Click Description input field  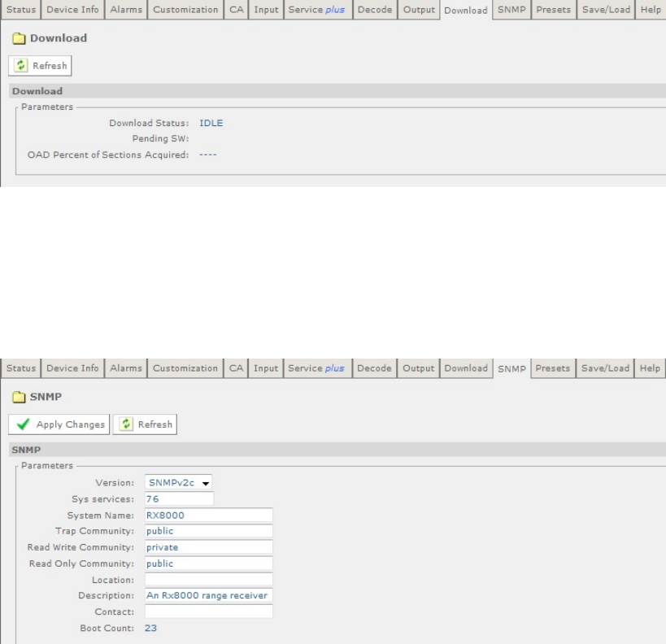(208, 595)
